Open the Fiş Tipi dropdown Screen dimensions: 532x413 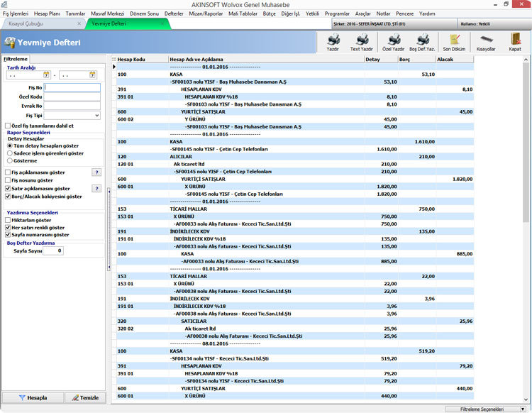coord(97,116)
